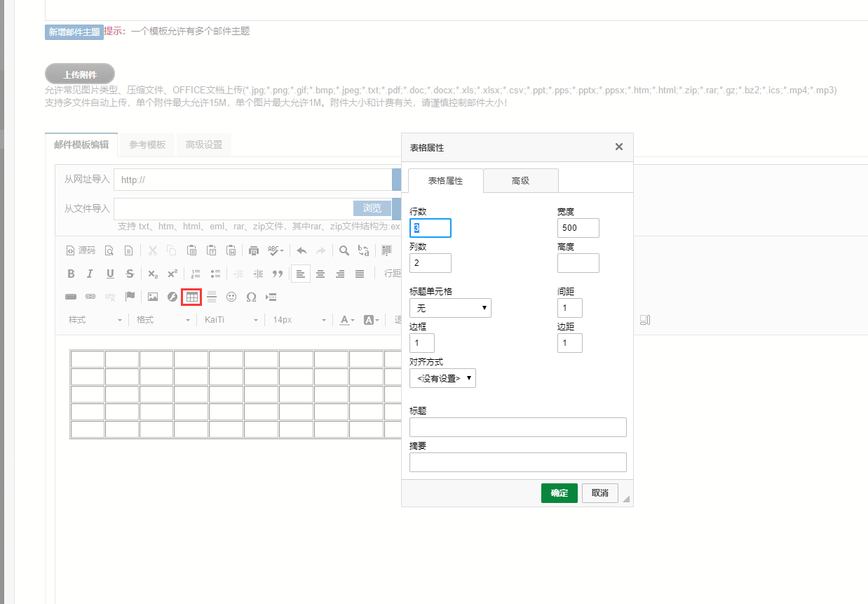
Task: Switch to the 高级 tab in dialog
Action: coord(520,181)
